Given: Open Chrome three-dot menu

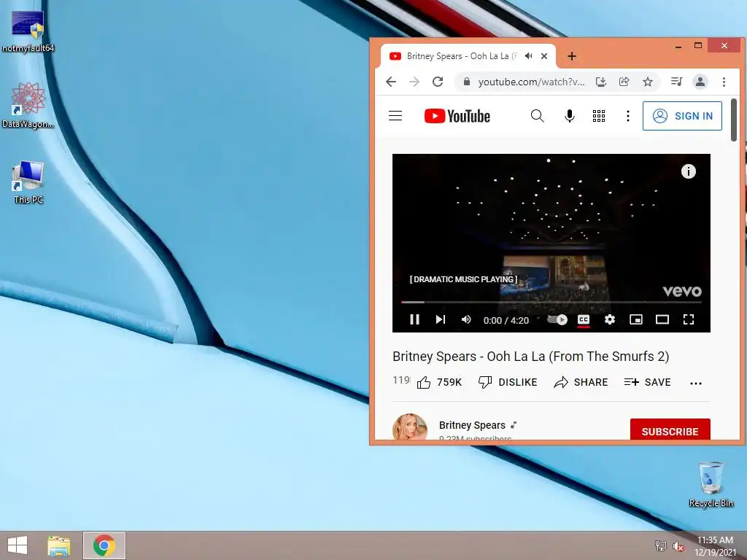Looking at the screenshot, I should pyautogui.click(x=724, y=82).
